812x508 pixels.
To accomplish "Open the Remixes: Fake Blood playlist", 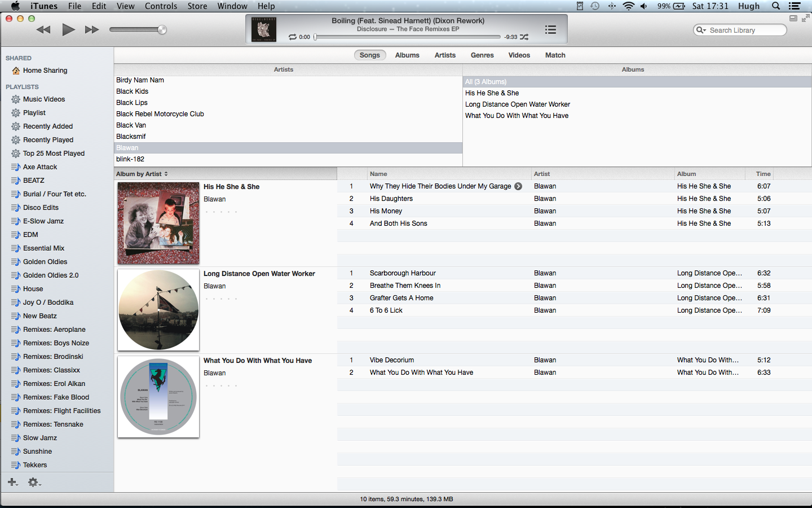I will click(56, 397).
